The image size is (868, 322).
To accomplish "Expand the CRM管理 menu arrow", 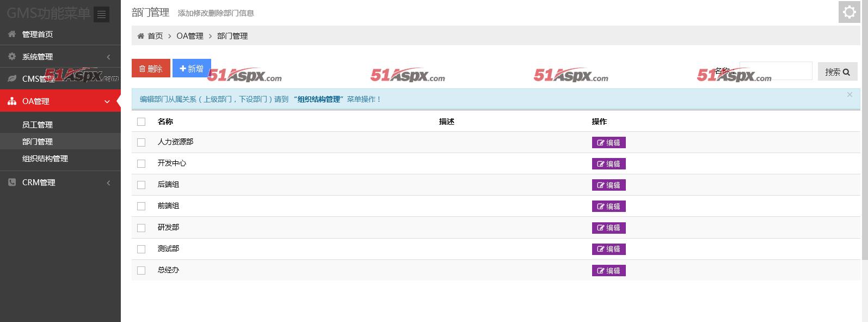I will tap(108, 183).
